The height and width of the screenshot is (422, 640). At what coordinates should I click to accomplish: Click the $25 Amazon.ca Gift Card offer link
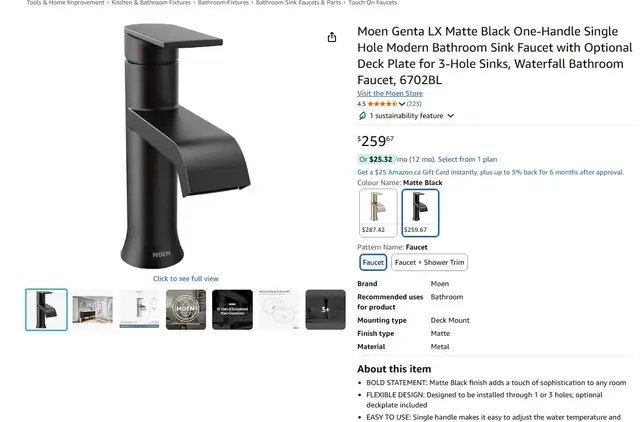(x=490, y=172)
